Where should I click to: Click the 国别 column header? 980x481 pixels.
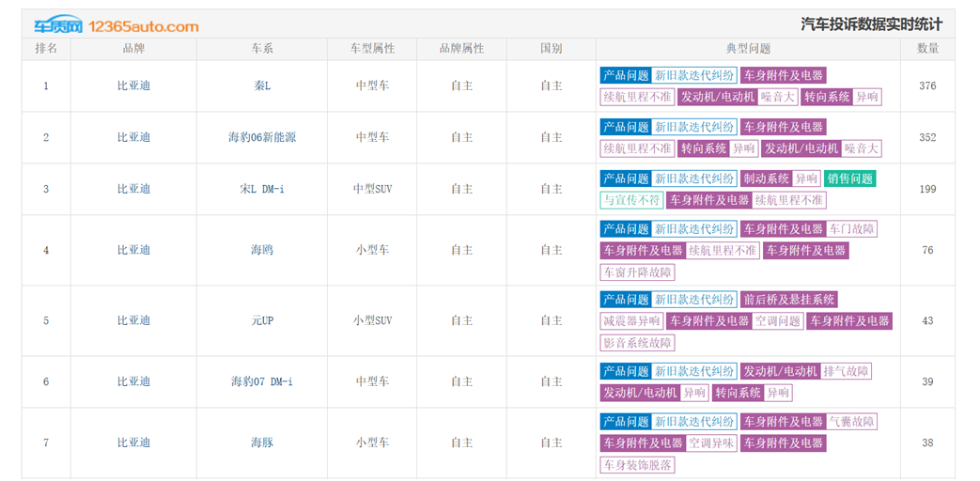552,49
